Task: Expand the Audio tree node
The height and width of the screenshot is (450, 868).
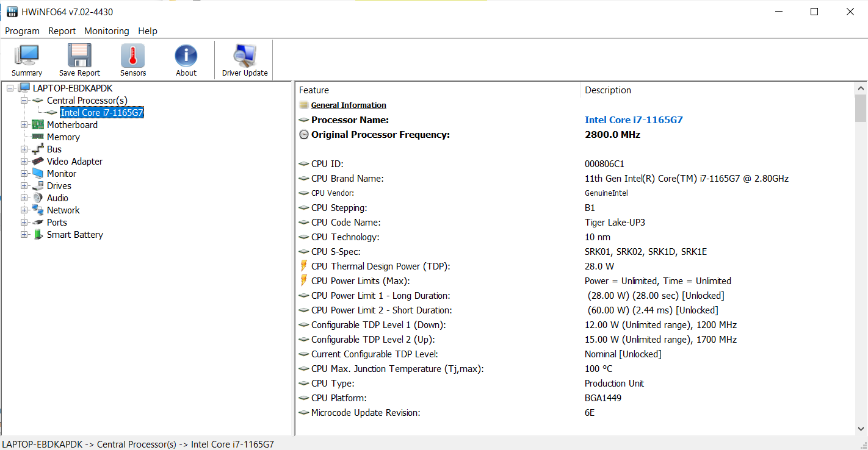Action: click(x=24, y=198)
